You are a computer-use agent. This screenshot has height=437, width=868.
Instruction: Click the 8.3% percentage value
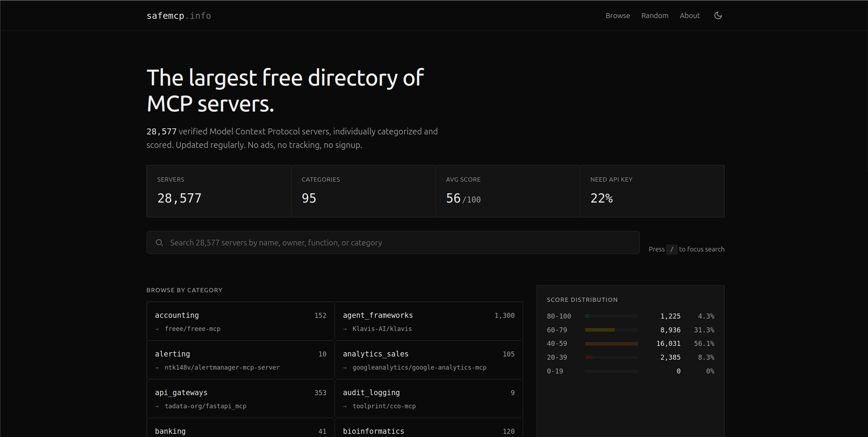(706, 357)
